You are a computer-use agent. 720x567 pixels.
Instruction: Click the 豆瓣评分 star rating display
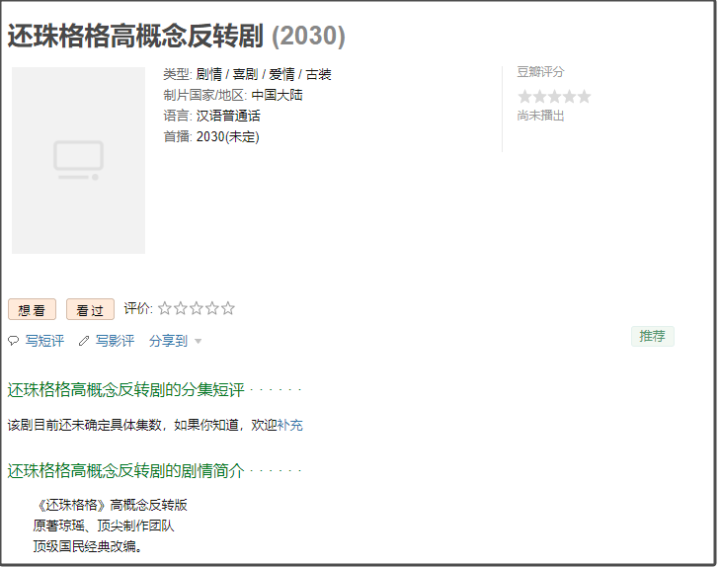click(x=554, y=97)
